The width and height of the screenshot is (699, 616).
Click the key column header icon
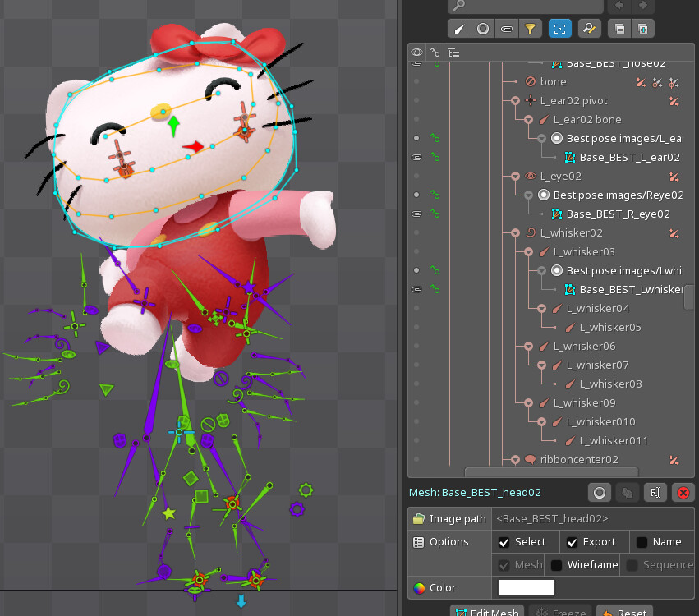tap(435, 53)
